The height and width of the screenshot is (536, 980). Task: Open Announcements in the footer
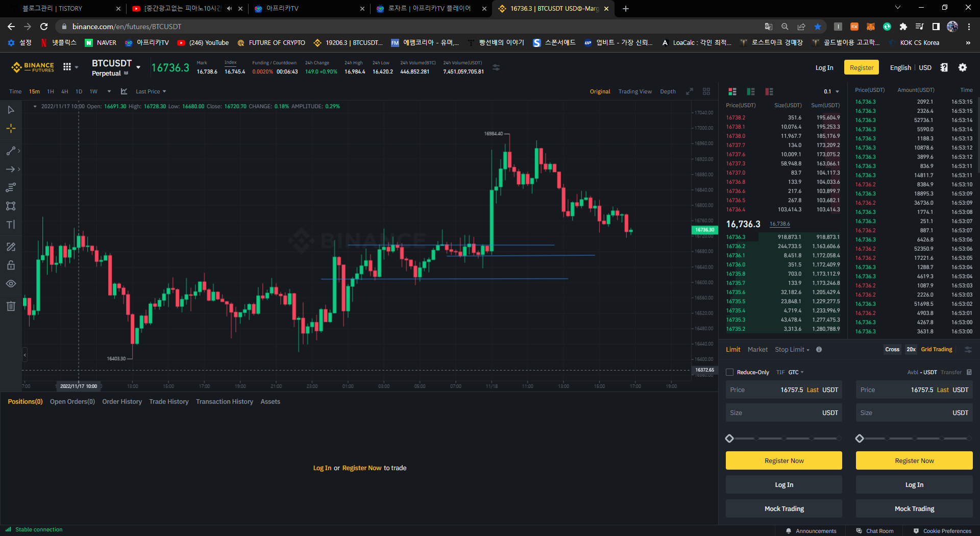pyautogui.click(x=811, y=531)
